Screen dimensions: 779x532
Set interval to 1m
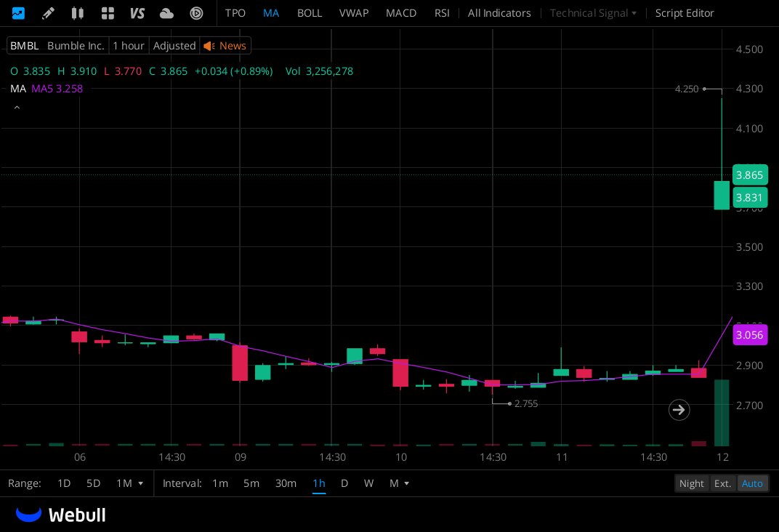[x=220, y=483]
